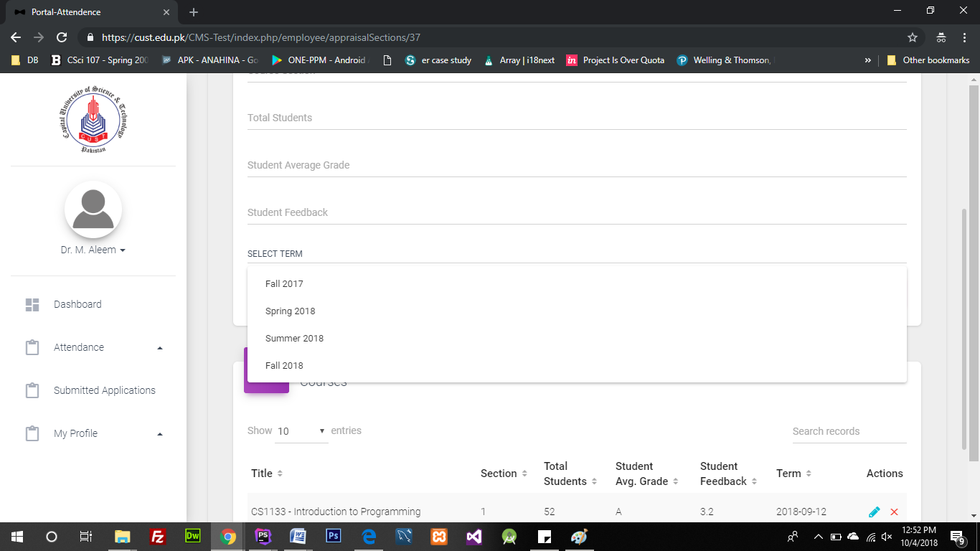Select the Fall 2018 term option
Viewport: 980px width, 551px height.
(284, 366)
